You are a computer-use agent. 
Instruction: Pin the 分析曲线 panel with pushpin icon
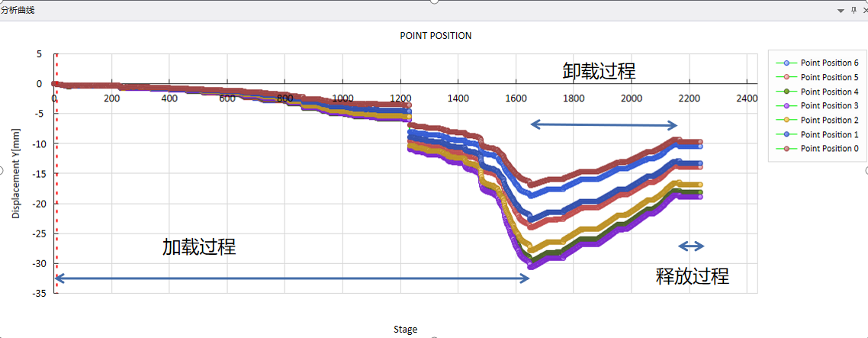click(x=853, y=10)
